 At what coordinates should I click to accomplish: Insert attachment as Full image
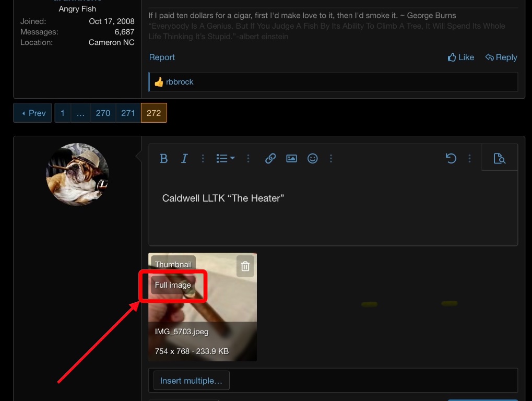coord(173,285)
